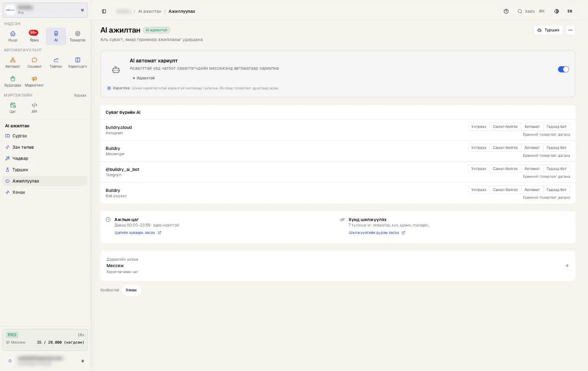Go to Хянах in the sidebar menu

click(x=45, y=192)
